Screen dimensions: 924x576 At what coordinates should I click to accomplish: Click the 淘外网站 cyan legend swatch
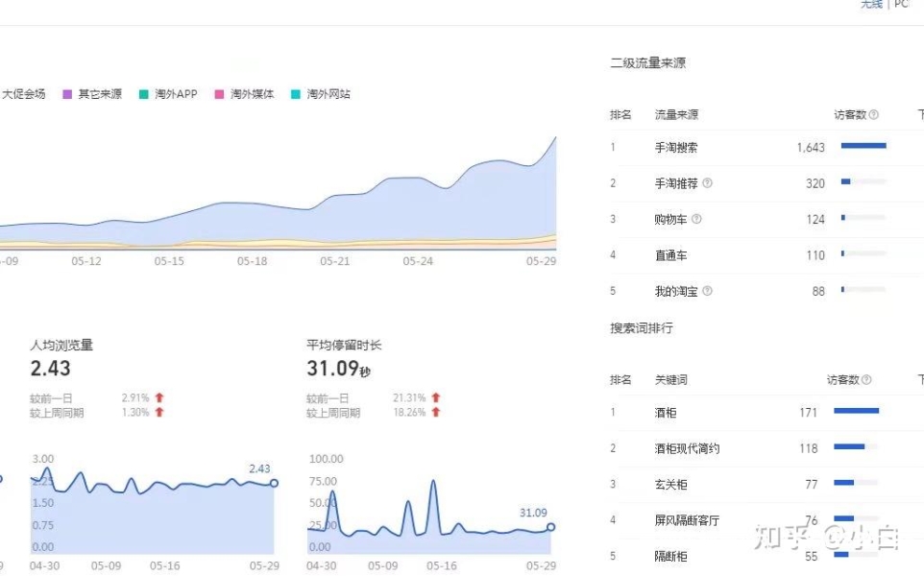tap(296, 94)
